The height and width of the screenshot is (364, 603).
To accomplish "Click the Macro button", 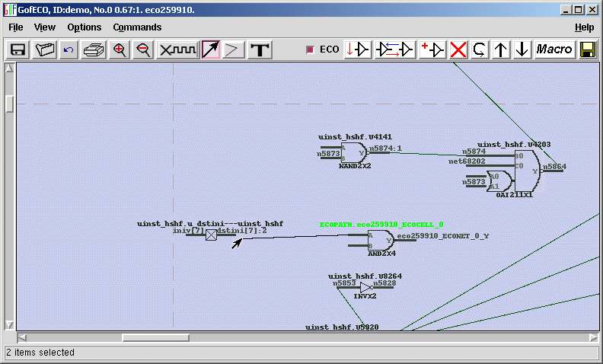I will click(x=554, y=49).
